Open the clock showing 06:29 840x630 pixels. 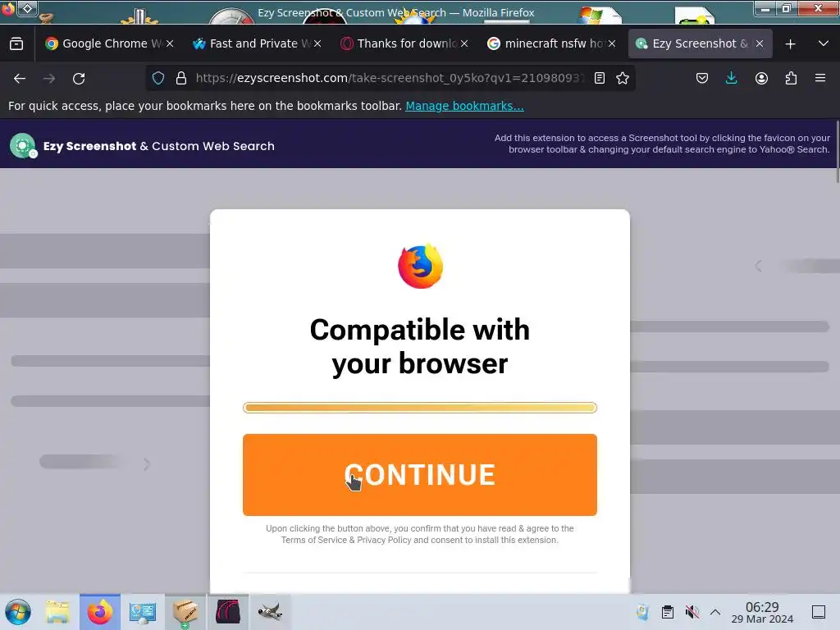coord(762,612)
